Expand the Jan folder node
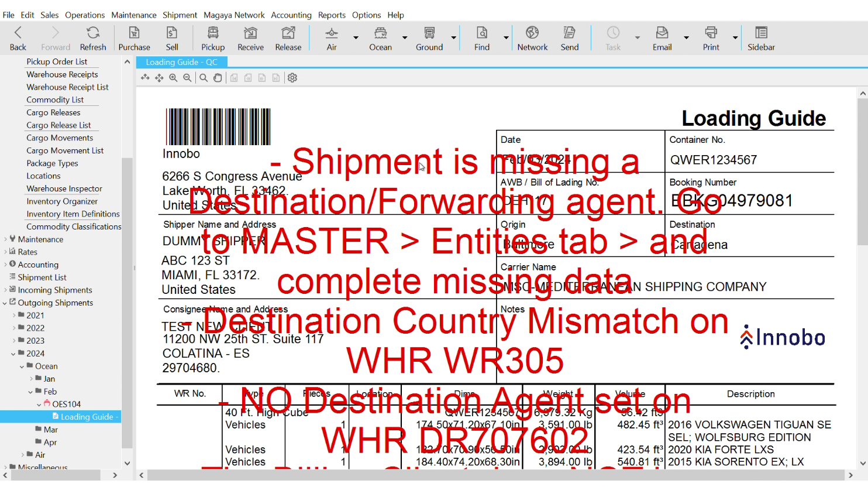The height and width of the screenshot is (487, 868). click(31, 379)
